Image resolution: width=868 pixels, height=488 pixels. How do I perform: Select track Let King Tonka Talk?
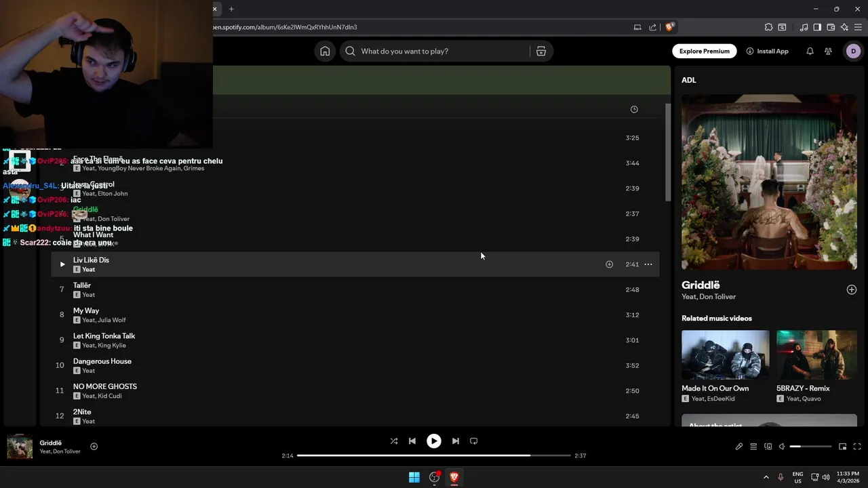tap(104, 335)
